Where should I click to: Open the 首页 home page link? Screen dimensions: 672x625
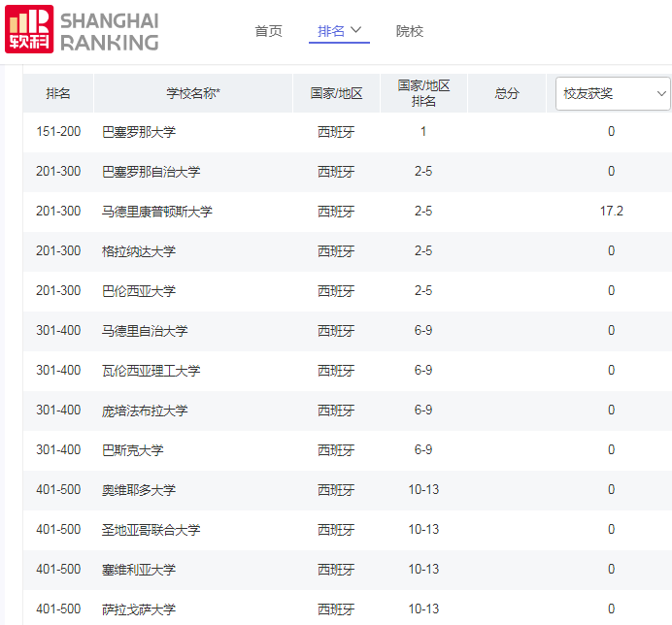point(268,31)
